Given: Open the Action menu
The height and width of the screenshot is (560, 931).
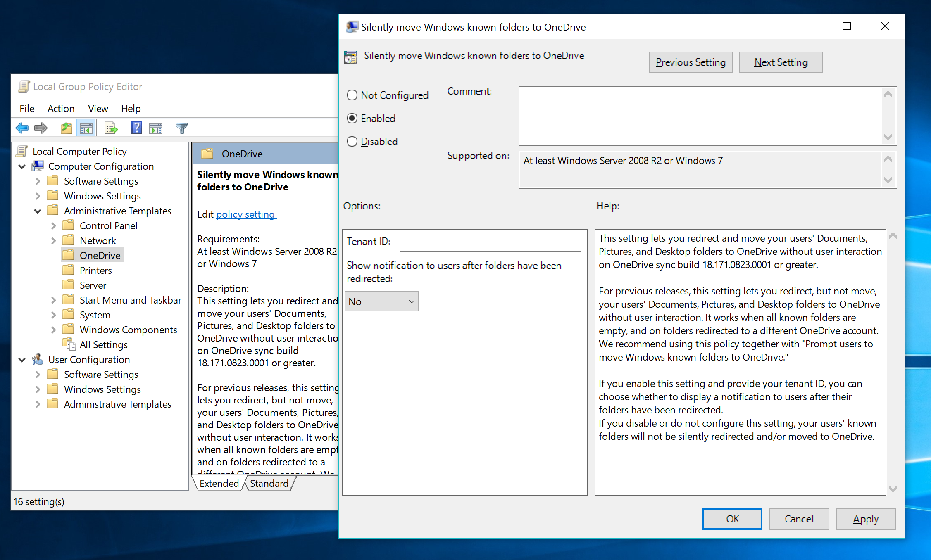Looking at the screenshot, I should click(x=61, y=108).
